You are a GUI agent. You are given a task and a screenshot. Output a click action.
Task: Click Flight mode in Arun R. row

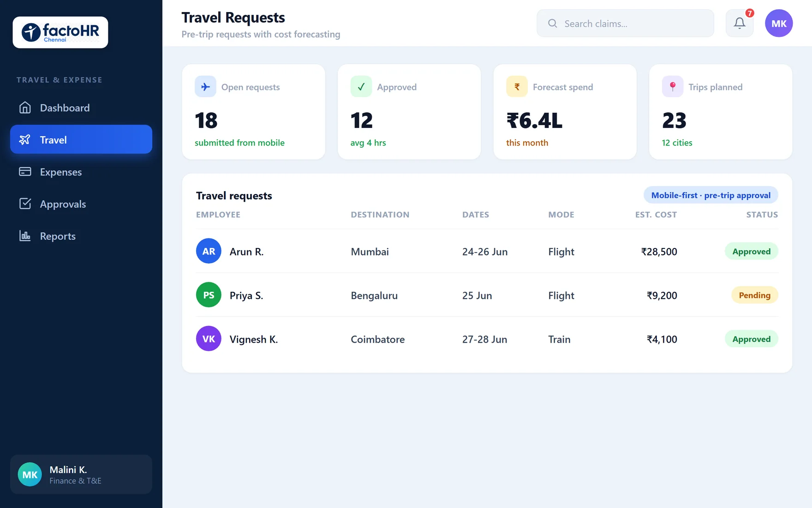click(x=561, y=252)
